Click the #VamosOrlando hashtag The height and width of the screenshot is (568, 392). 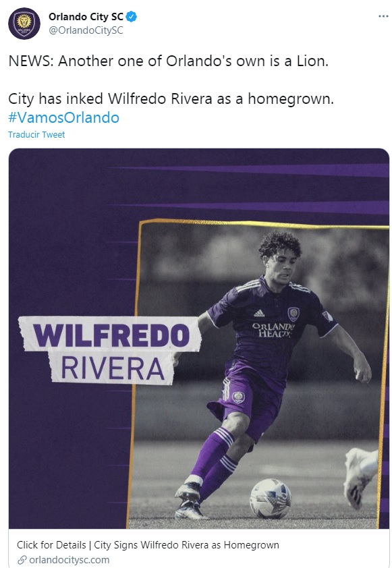pyautogui.click(x=64, y=118)
